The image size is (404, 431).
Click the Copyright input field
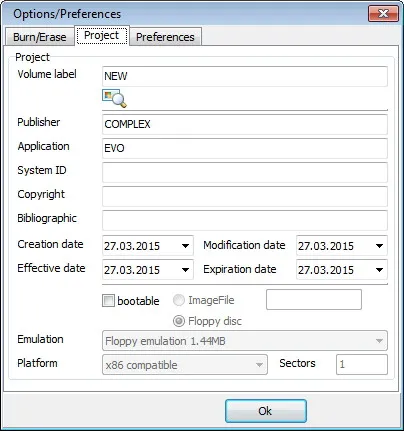coord(245,196)
